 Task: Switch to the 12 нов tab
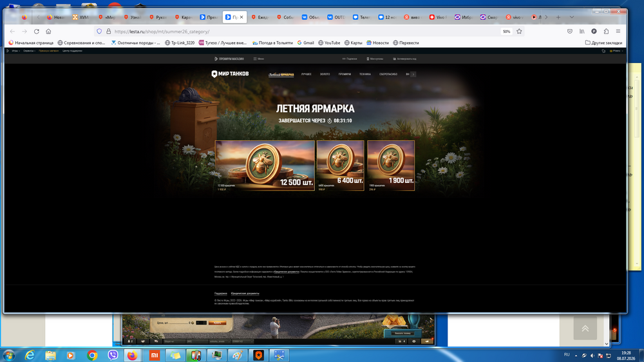click(386, 17)
